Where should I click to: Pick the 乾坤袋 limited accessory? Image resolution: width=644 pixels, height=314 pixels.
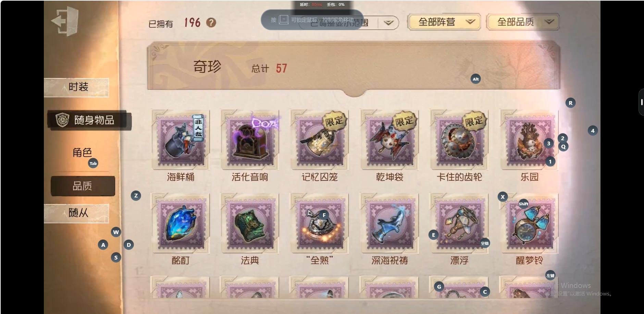[389, 140]
